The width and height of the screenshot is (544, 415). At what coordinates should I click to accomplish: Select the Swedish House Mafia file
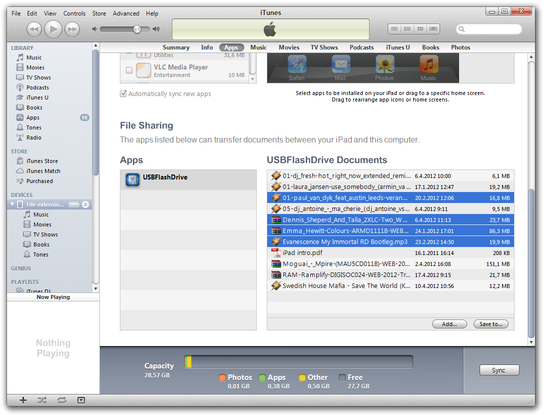pos(391,286)
